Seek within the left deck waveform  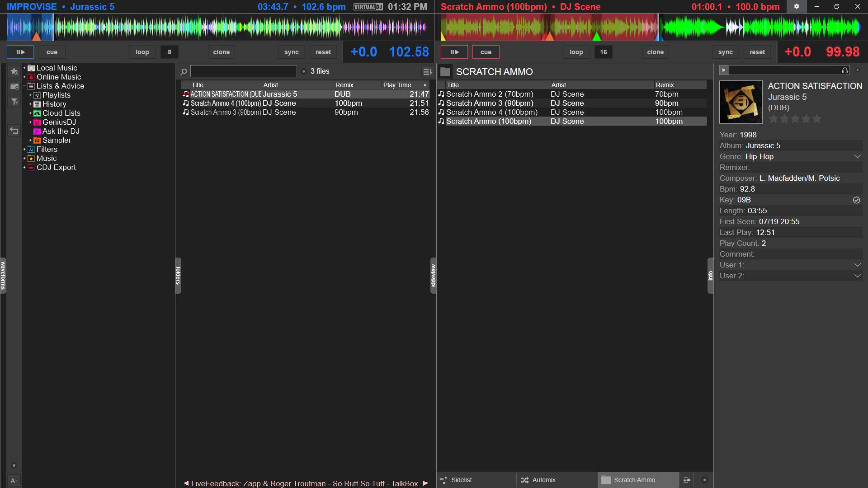pyautogui.click(x=217, y=27)
